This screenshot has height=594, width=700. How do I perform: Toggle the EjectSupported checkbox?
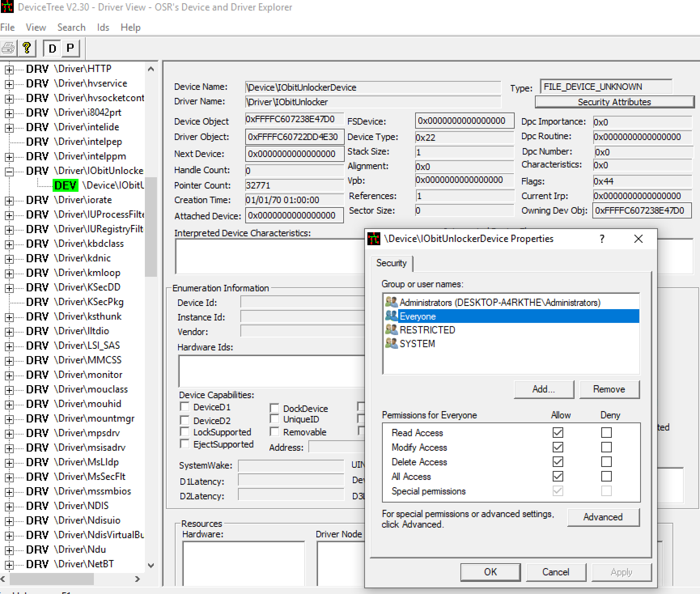[185, 444]
